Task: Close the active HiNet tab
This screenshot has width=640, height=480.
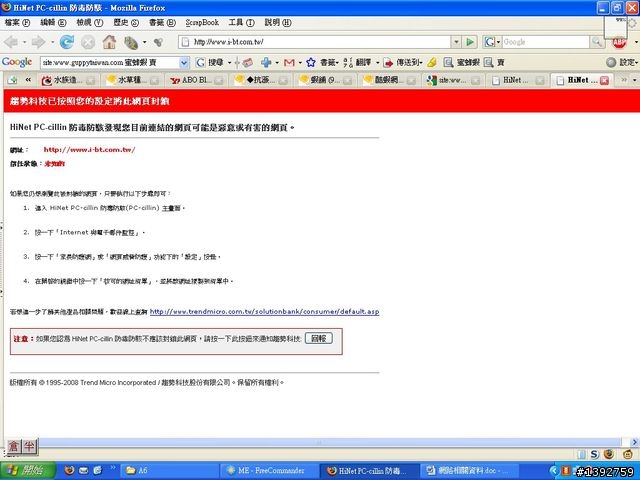Action: pyautogui.click(x=604, y=80)
